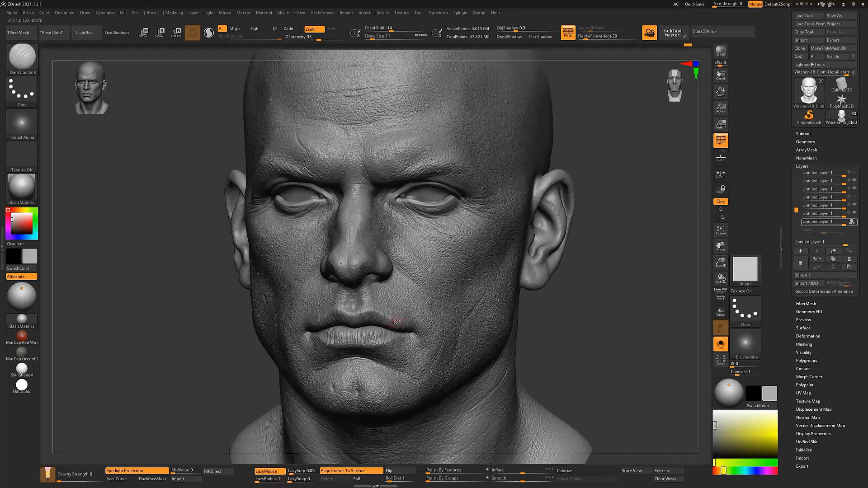Click the BPR render icon
868x488 pixels.
tap(721, 51)
